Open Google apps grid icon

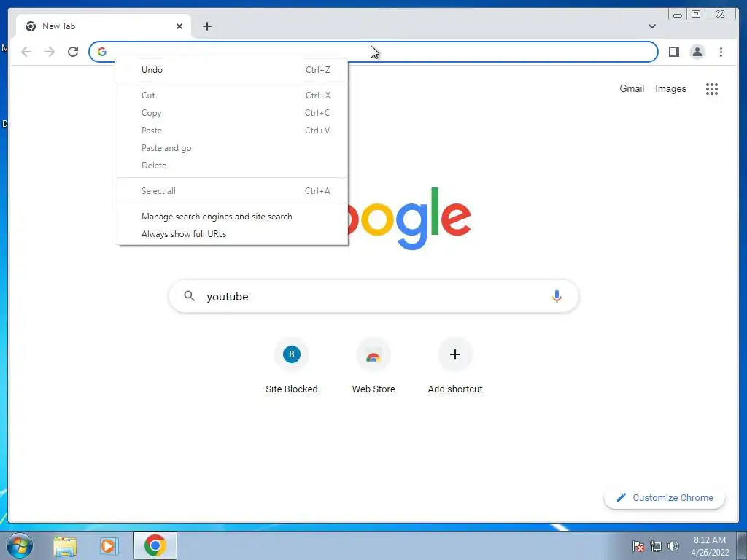712,88
